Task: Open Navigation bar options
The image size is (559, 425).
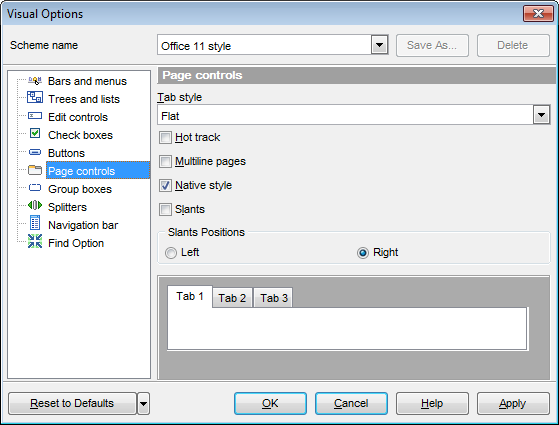Action: 83,225
